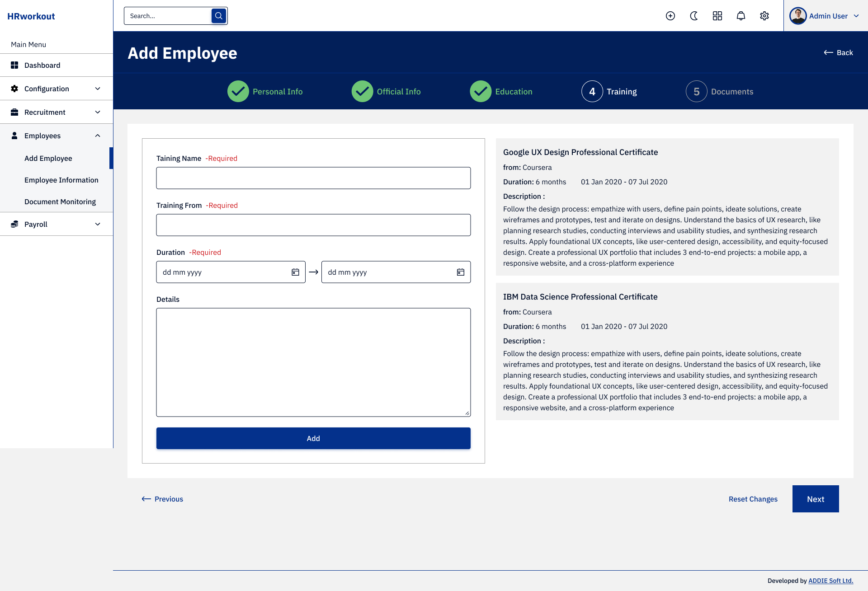Click the blue Add button
This screenshot has height=591, width=868.
click(313, 438)
